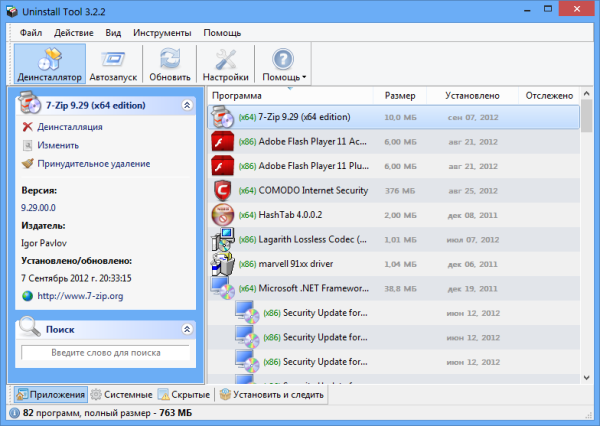Click Установить и следить button
The image size is (600, 426).
pos(272,394)
